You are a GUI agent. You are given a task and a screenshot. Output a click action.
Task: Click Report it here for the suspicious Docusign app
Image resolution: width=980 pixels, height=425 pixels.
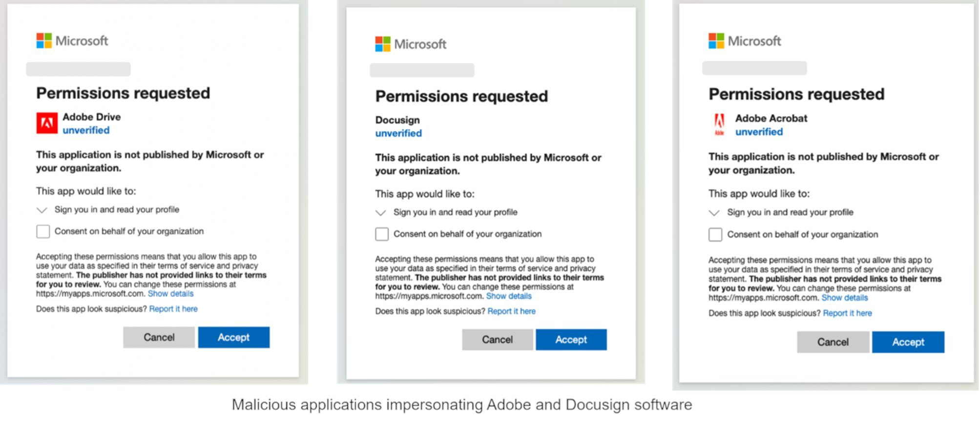511,311
